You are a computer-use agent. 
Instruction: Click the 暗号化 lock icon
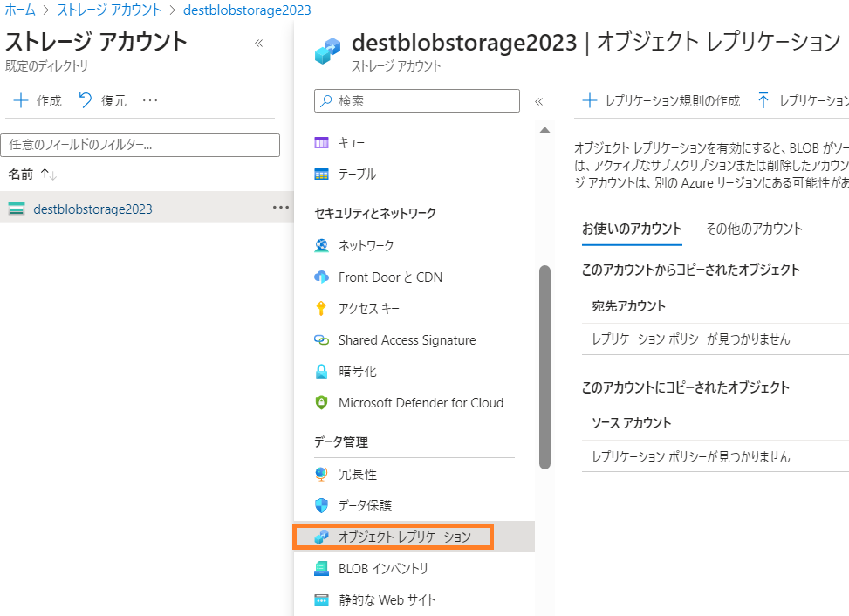click(322, 372)
